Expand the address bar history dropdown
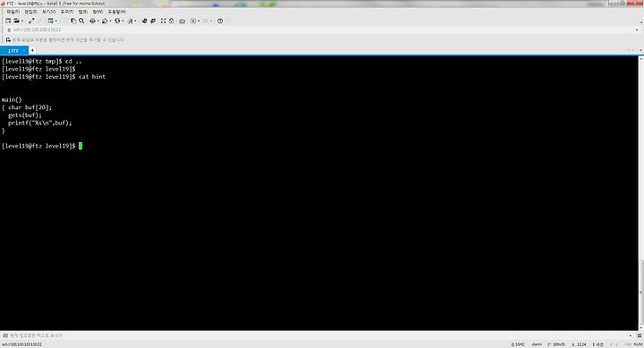644x348 pixels. (x=637, y=30)
